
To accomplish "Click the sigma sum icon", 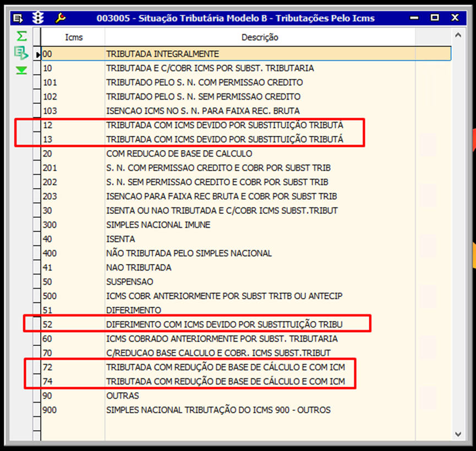I will pyautogui.click(x=21, y=36).
